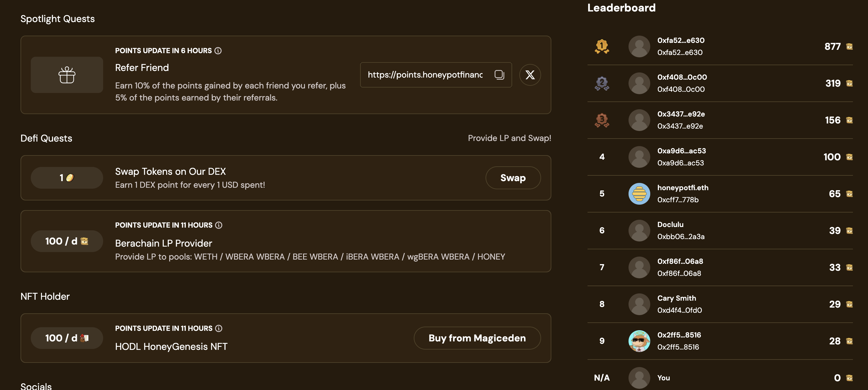Click info icon beside Points Update 6 Hours

218,51
